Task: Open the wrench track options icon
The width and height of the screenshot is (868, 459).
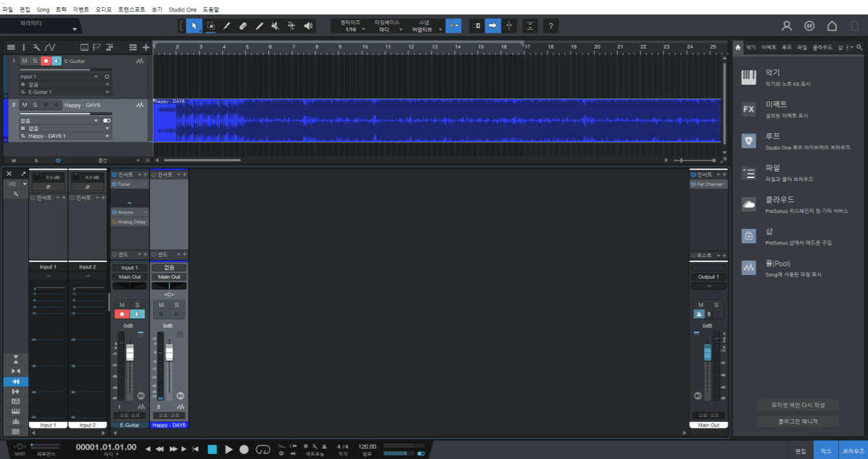Action: pos(36,47)
